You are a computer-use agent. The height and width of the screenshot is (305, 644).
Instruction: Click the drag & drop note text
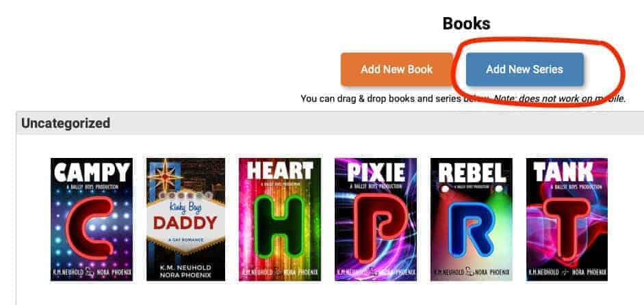pyautogui.click(x=463, y=98)
